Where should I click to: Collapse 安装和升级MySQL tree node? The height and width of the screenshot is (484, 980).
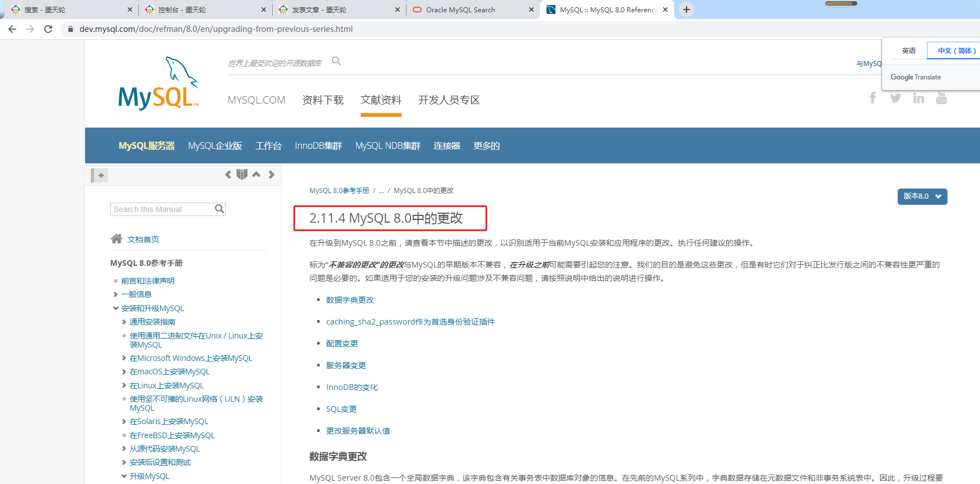pyautogui.click(x=116, y=308)
